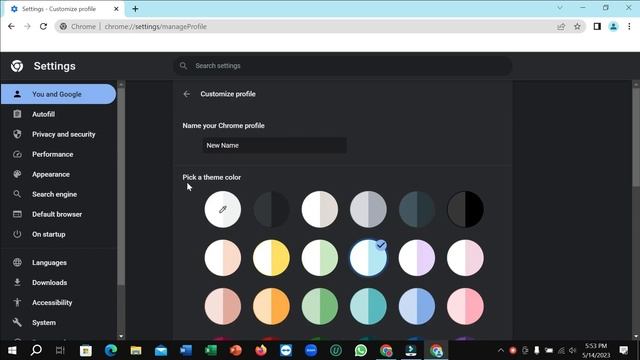Select the black theme swatch
Screen dimensions: 640x360
[x=465, y=209]
